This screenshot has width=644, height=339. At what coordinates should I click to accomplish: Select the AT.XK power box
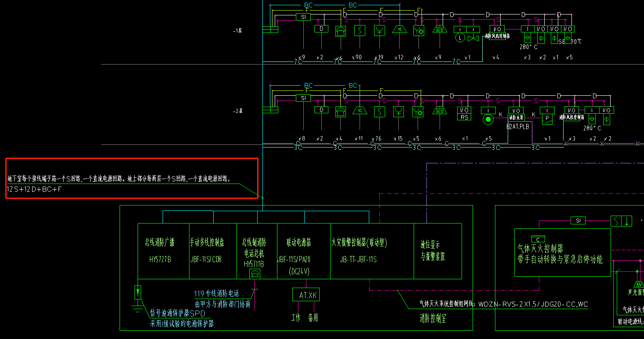(306, 295)
